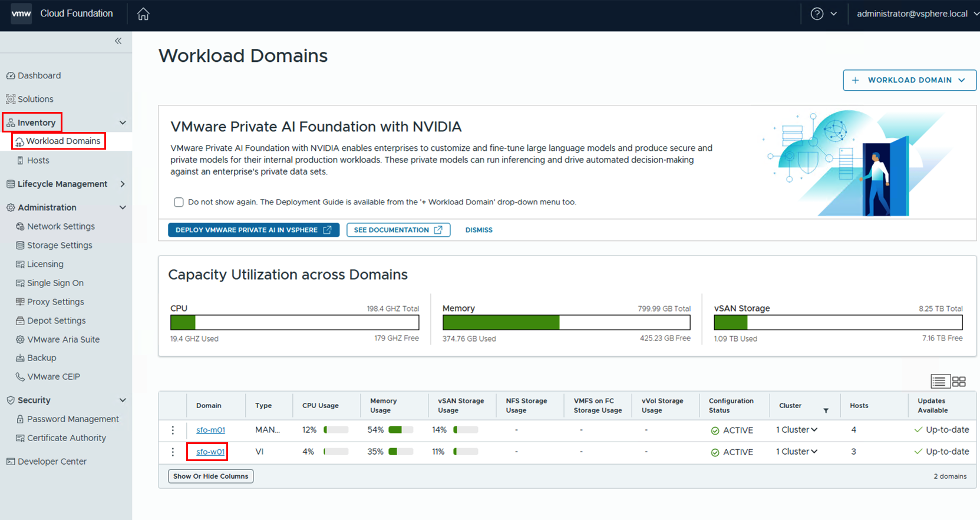Screen dimensions: 980x520
Task: Collapse the sidebar with double-chevron icon
Action: point(118,41)
